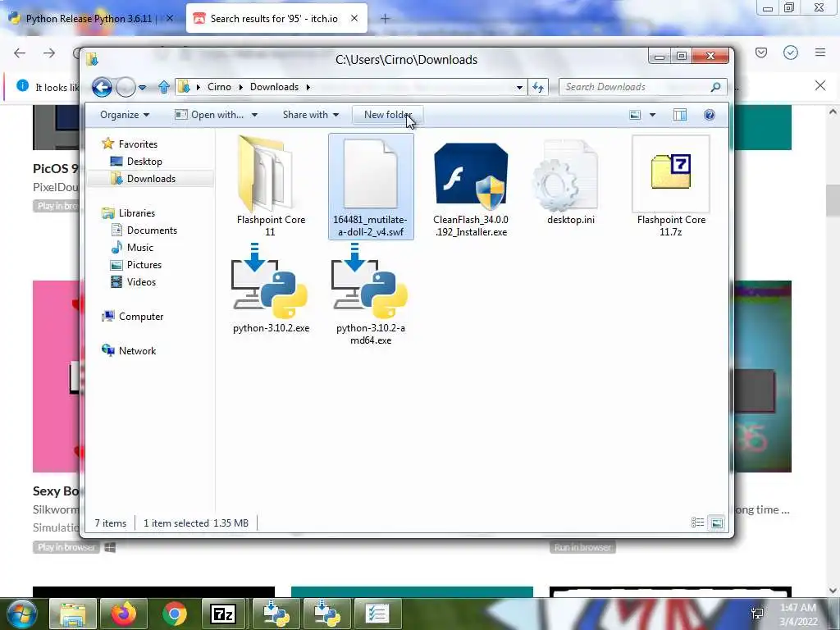Open 7-Zip from taskbar
This screenshot has height=630, width=840.
[x=225, y=614]
